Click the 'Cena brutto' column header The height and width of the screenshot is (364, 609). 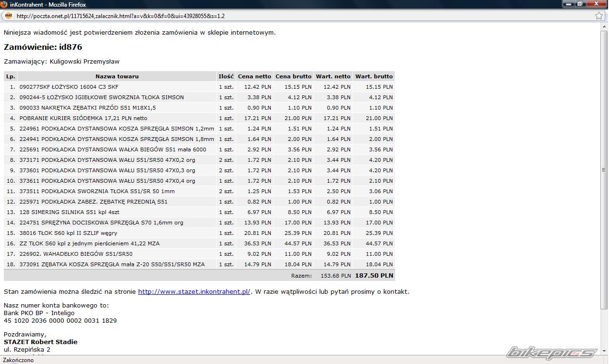click(293, 76)
